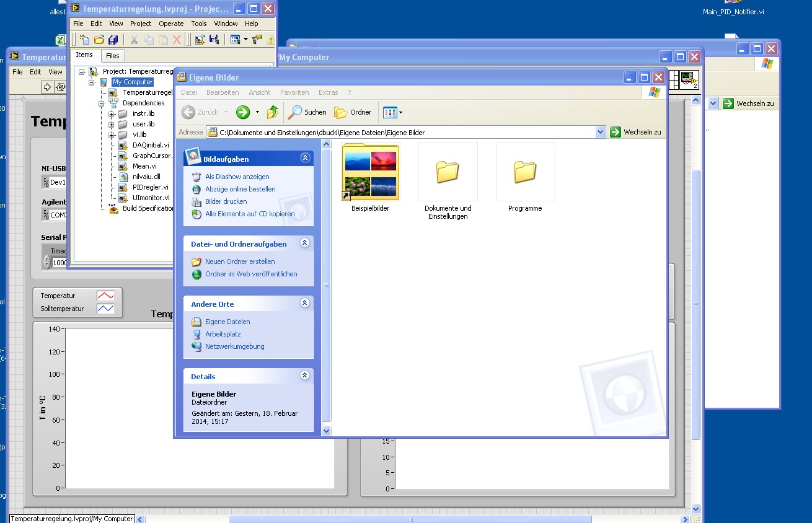
Task: Switch to the Items tab in project explorer
Action: pyautogui.click(x=84, y=55)
